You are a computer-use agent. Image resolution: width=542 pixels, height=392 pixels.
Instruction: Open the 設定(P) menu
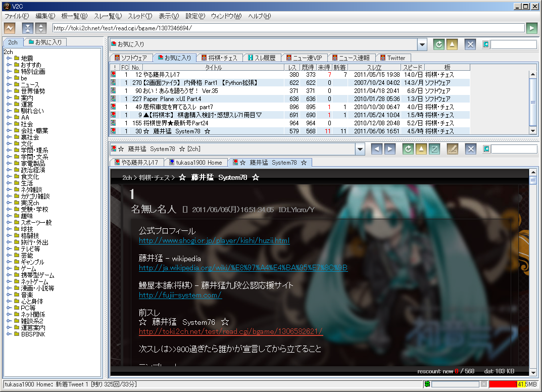coord(195,16)
